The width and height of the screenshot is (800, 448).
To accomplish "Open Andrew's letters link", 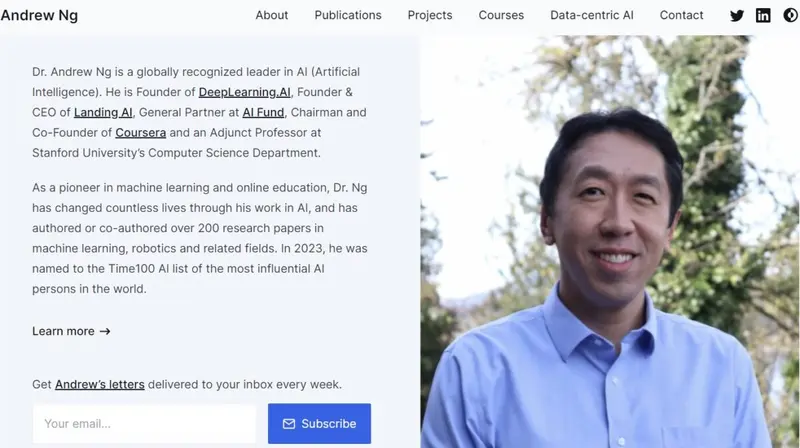I will point(99,384).
